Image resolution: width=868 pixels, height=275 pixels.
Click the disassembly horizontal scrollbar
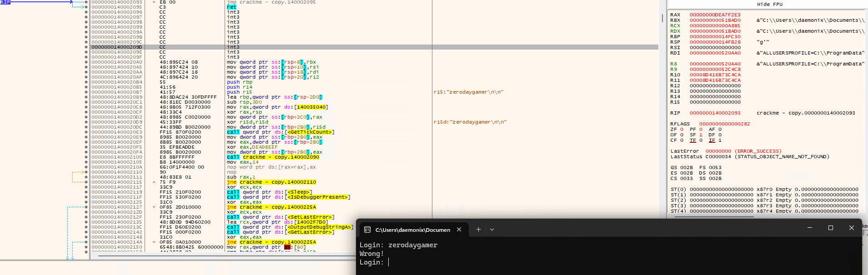tap(227, 256)
